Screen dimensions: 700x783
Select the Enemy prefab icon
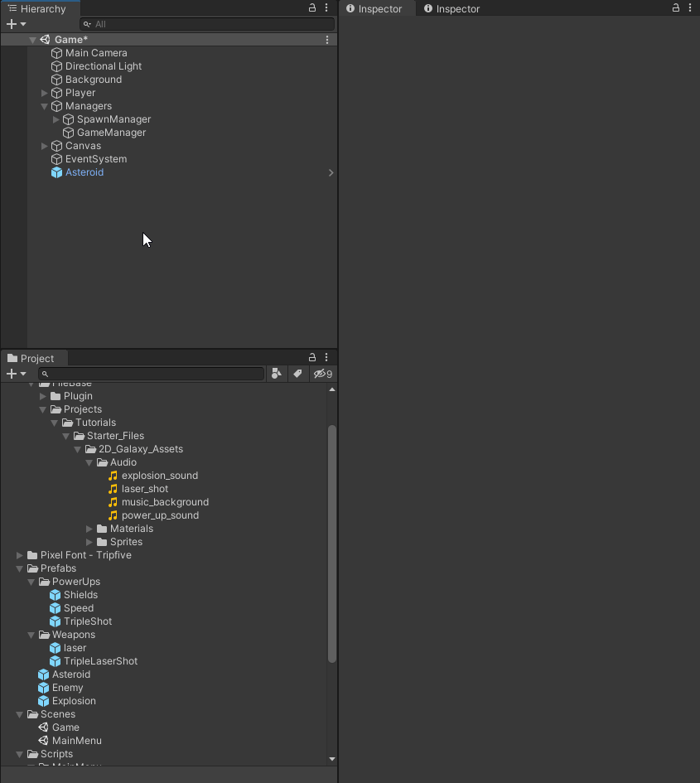point(43,688)
